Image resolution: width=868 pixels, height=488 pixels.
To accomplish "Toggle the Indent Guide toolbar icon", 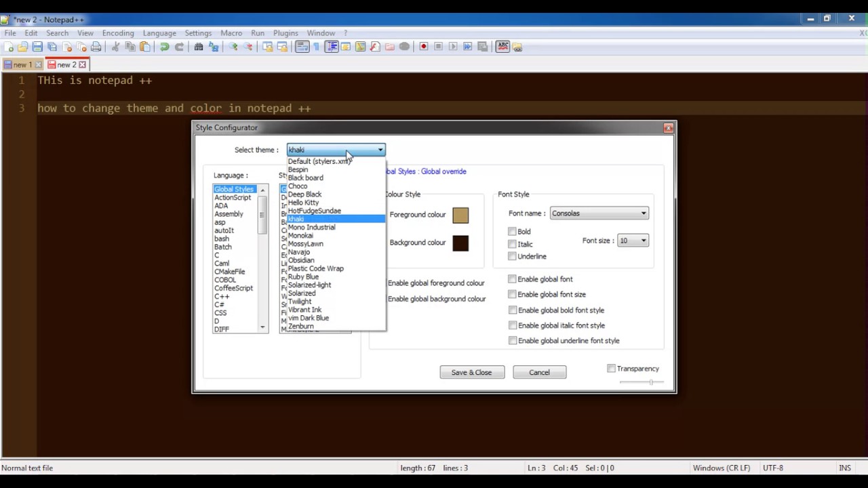I will coord(332,47).
